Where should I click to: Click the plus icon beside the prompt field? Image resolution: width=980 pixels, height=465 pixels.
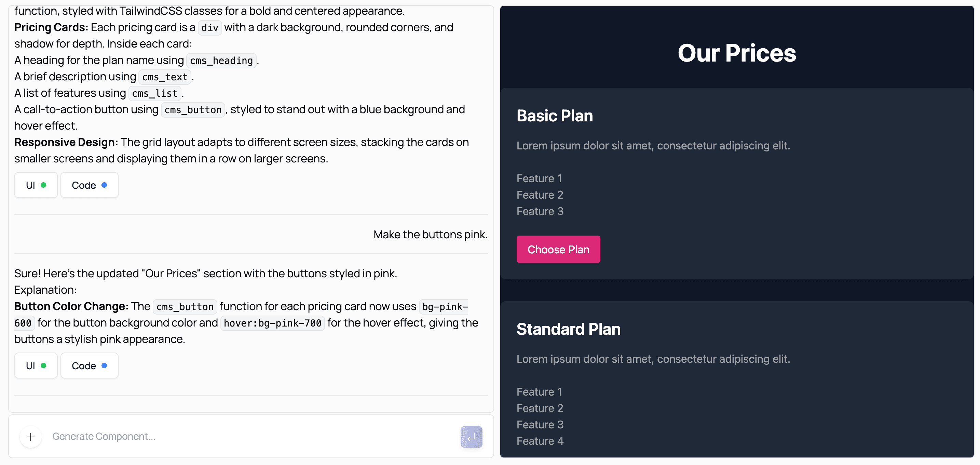point(31,437)
